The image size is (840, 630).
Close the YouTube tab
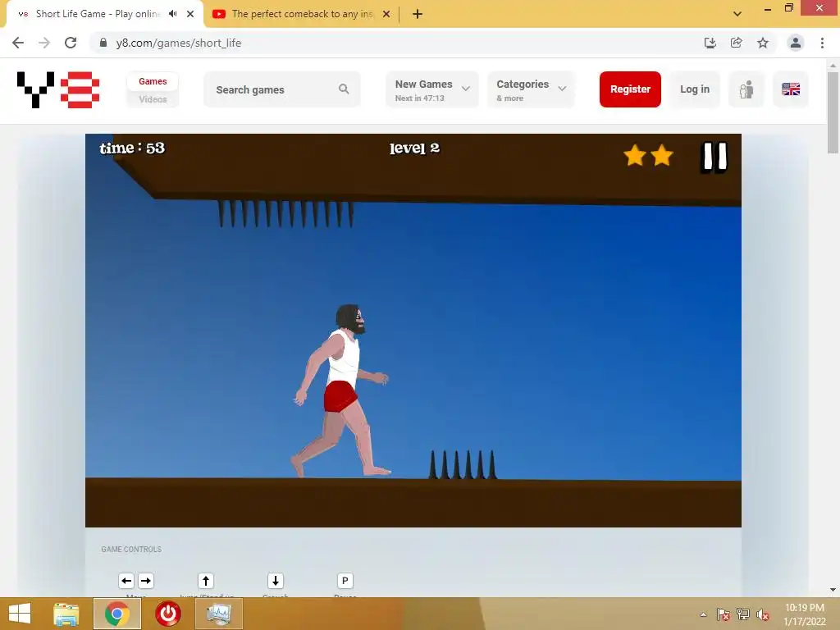tap(386, 14)
